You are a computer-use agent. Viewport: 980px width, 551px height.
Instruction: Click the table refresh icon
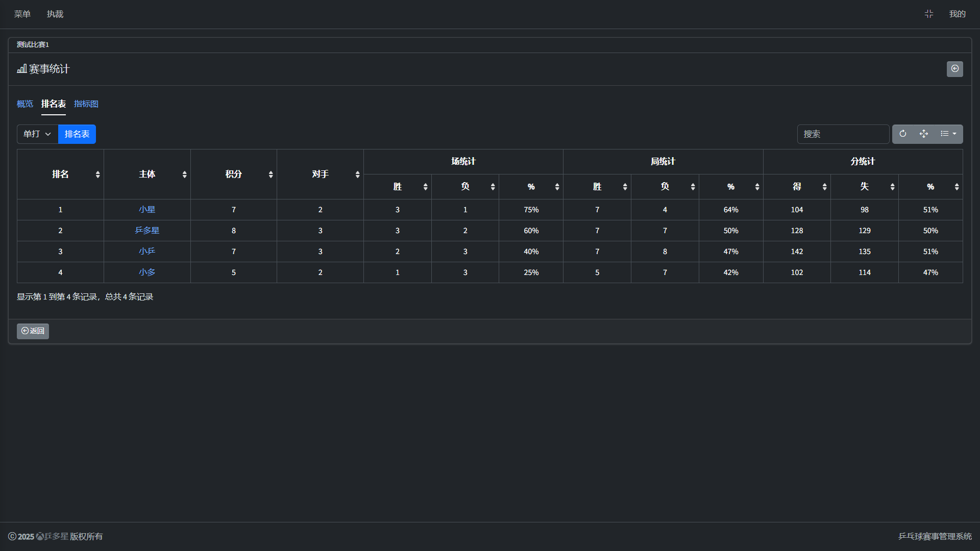(903, 134)
